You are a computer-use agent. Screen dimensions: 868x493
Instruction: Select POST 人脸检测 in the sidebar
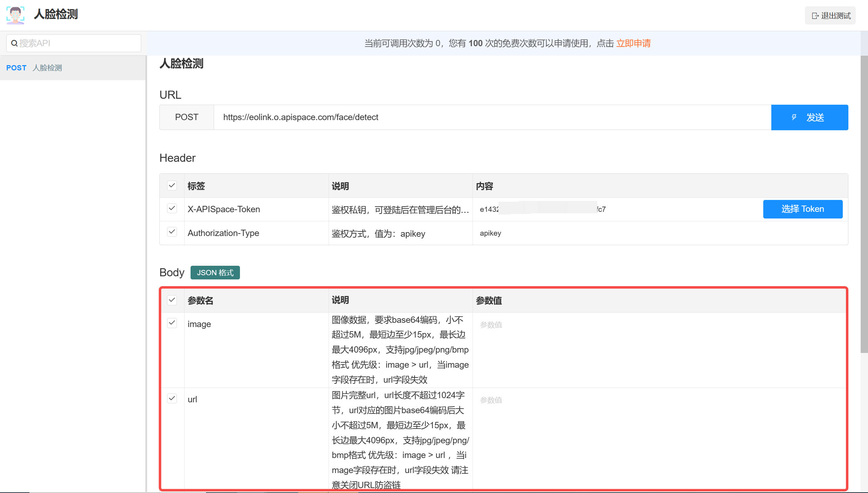[34, 68]
